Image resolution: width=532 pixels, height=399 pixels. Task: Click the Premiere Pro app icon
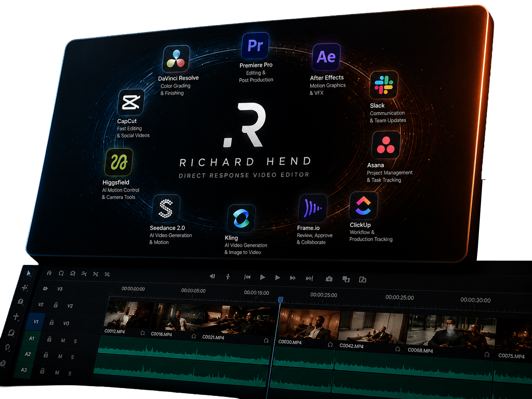(x=256, y=46)
